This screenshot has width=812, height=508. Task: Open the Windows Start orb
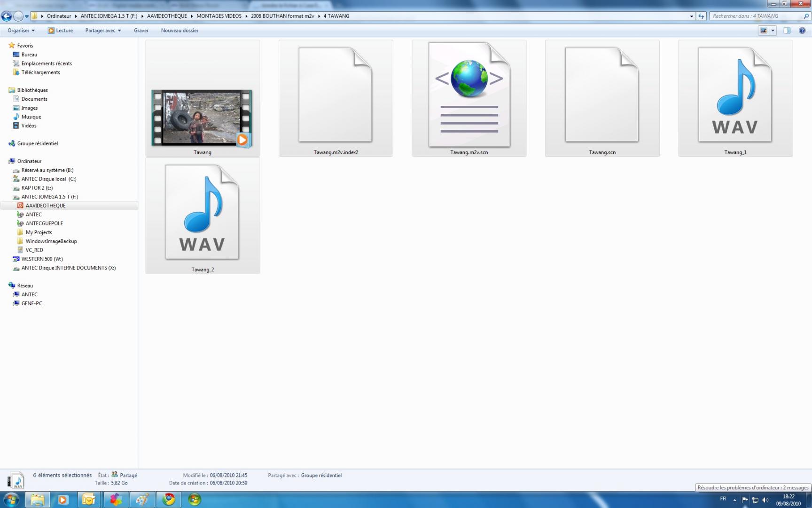10,499
